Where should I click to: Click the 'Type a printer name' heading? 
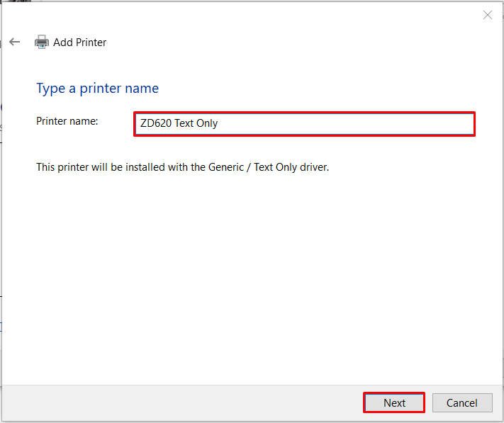(x=97, y=89)
